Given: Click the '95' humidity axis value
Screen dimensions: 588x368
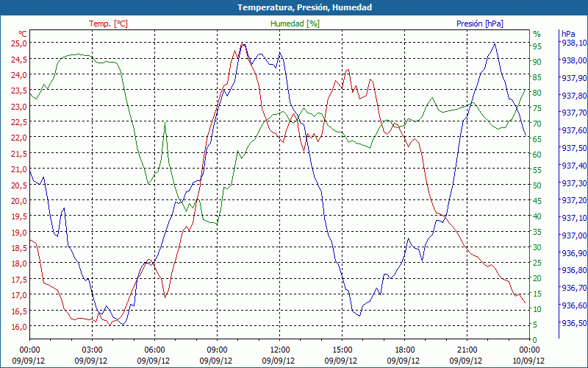Looking at the screenshot, I should click(537, 46).
